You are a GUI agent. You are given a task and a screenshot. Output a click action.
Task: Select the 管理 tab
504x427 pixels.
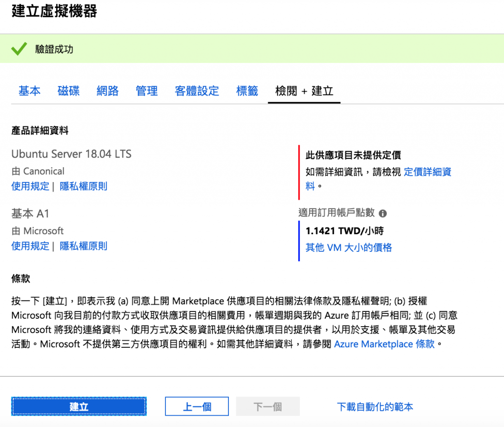click(147, 91)
